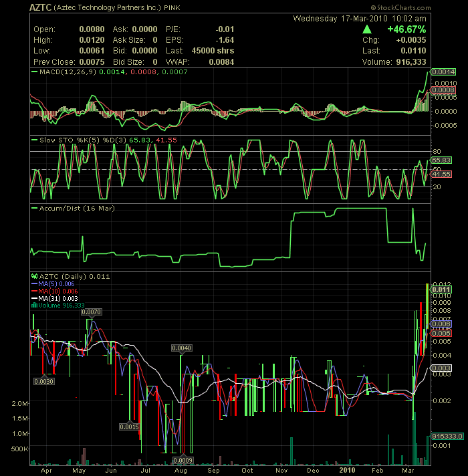Click the Accum/Dist (16 Mar) label
The image size is (468, 476).
77,209
